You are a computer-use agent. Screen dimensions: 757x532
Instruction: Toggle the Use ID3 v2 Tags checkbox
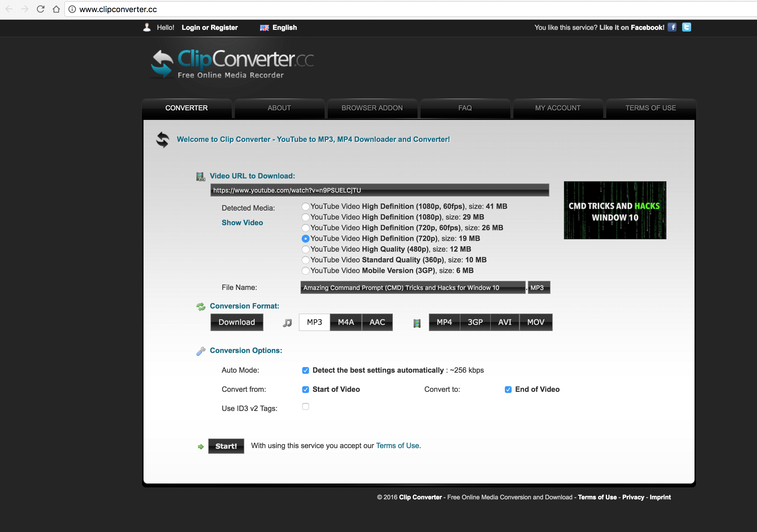click(305, 408)
